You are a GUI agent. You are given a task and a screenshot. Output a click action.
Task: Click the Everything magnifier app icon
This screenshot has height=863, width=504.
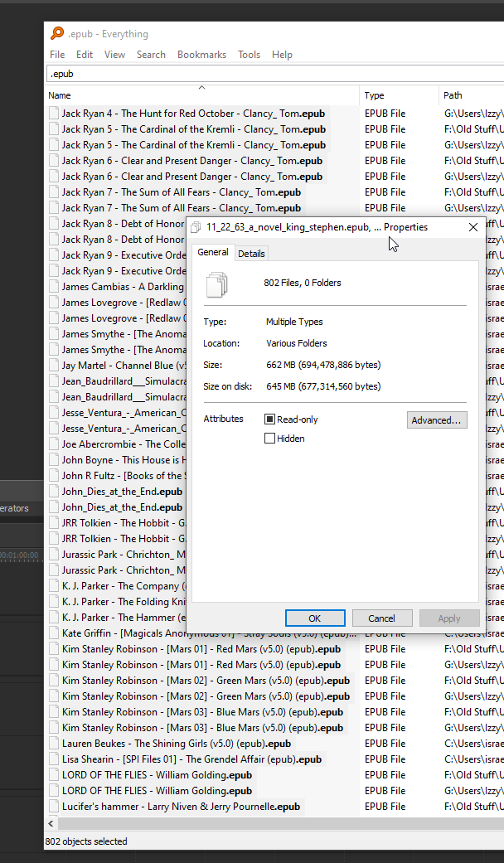click(56, 33)
